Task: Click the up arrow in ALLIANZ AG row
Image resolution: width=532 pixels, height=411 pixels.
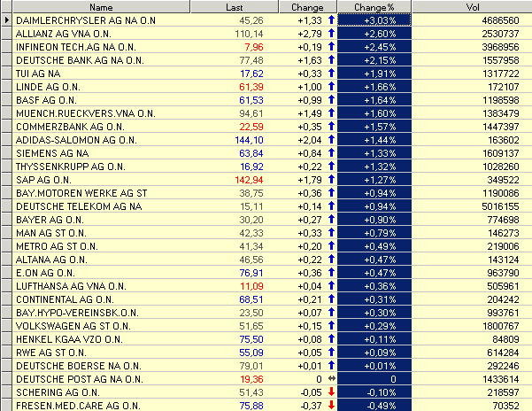Action: pyautogui.click(x=331, y=34)
